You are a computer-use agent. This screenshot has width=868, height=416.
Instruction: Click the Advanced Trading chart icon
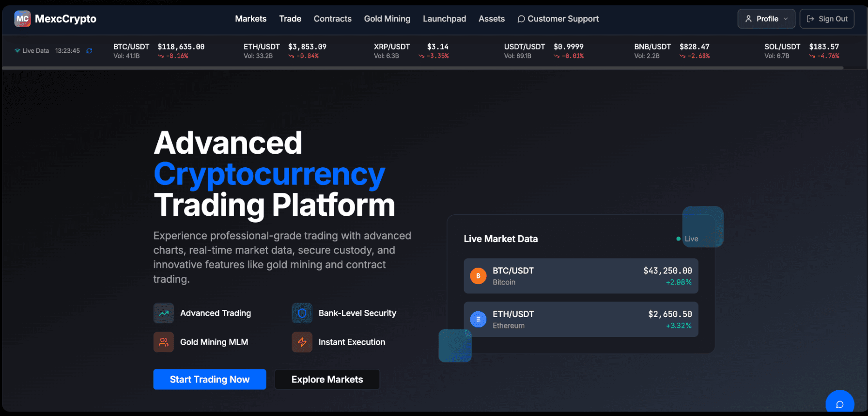coord(164,313)
